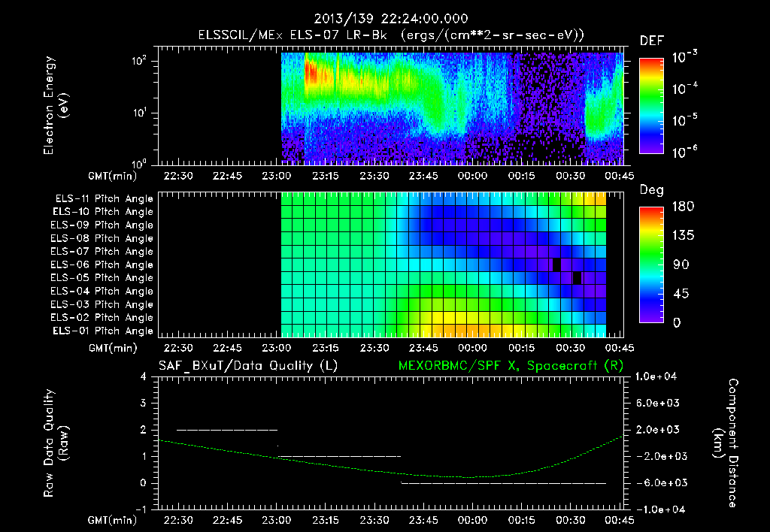Viewport: 770px width, 532px height.
Task: Click the 1.0e+04 distance tick label
Action: (656, 376)
